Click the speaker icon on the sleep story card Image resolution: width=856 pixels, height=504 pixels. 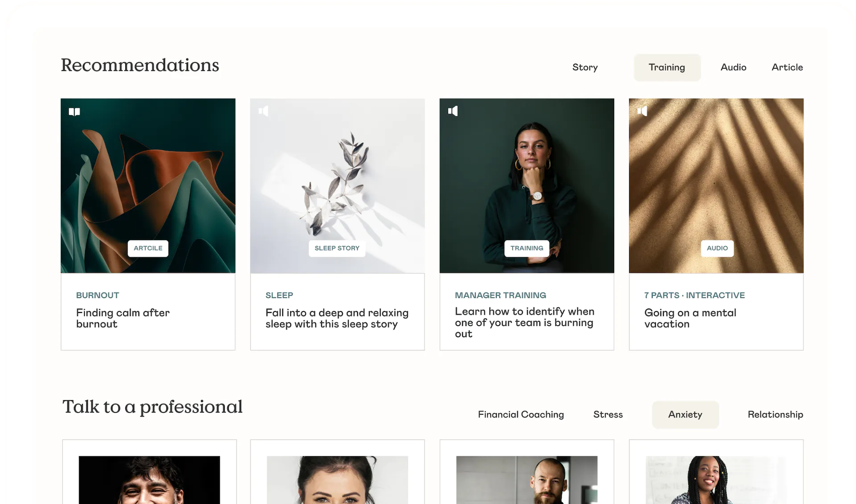[x=263, y=111]
